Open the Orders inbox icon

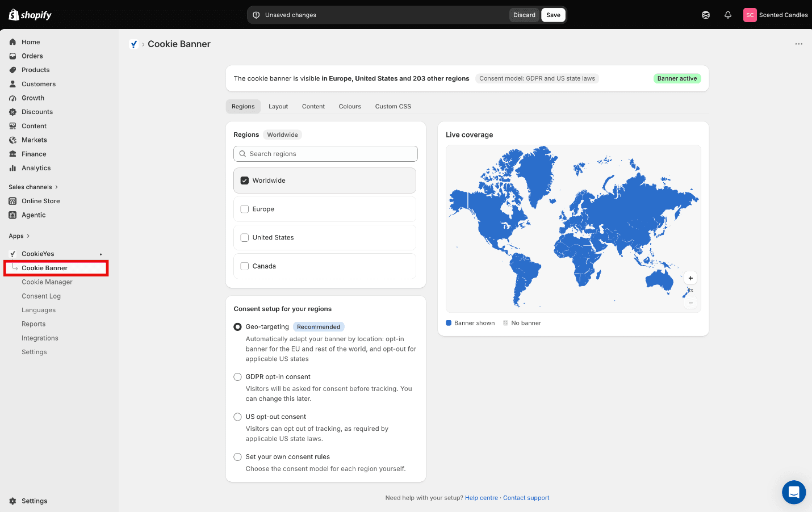pos(12,56)
